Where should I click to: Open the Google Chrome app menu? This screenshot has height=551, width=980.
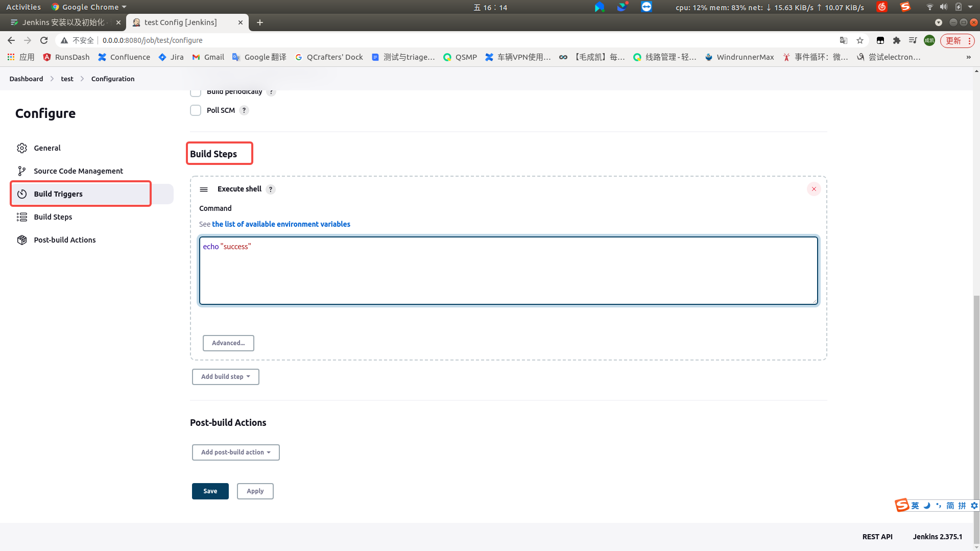[x=89, y=7]
